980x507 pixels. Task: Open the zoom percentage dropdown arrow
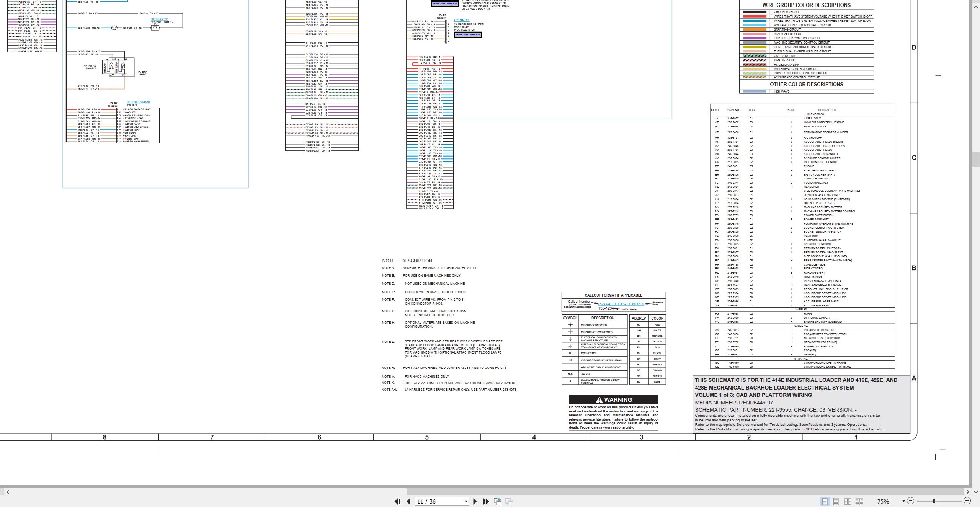pyautogui.click(x=903, y=501)
